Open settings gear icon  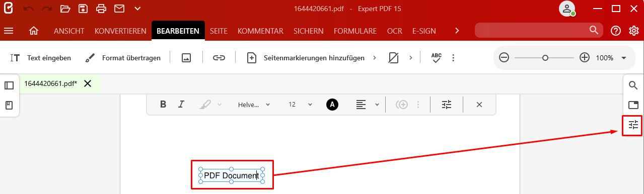click(x=634, y=31)
